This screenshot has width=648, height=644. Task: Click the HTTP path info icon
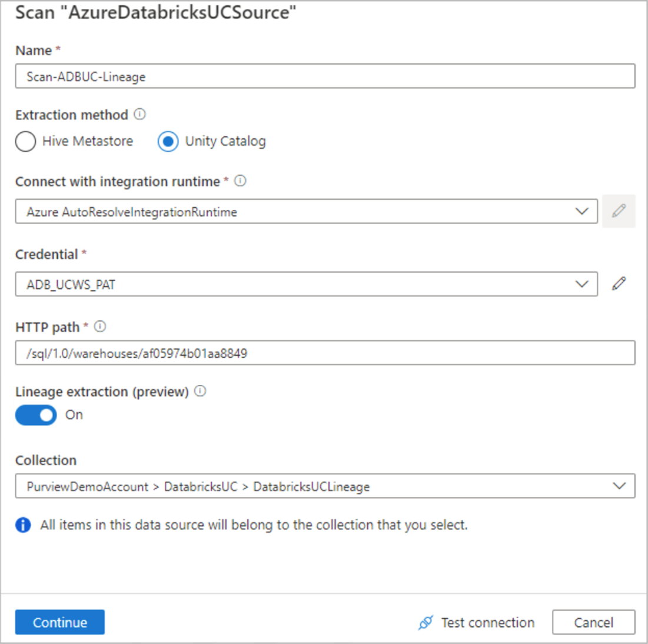click(x=100, y=326)
